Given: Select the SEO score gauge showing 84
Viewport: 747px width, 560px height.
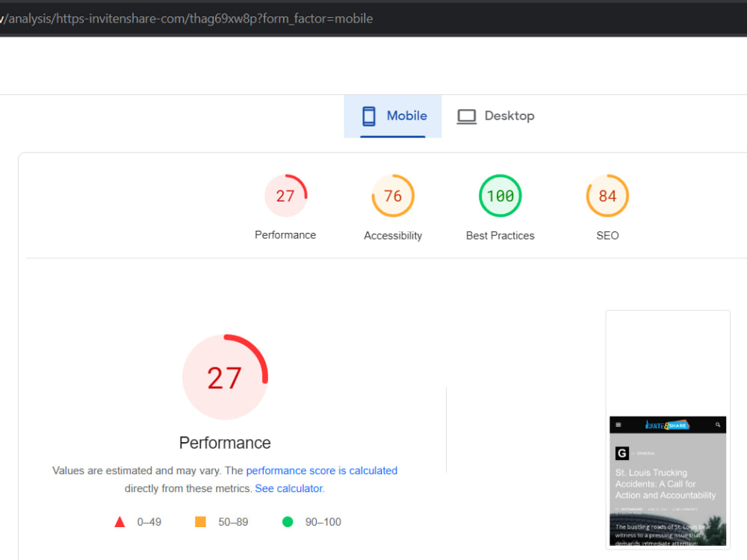Looking at the screenshot, I should click(607, 196).
